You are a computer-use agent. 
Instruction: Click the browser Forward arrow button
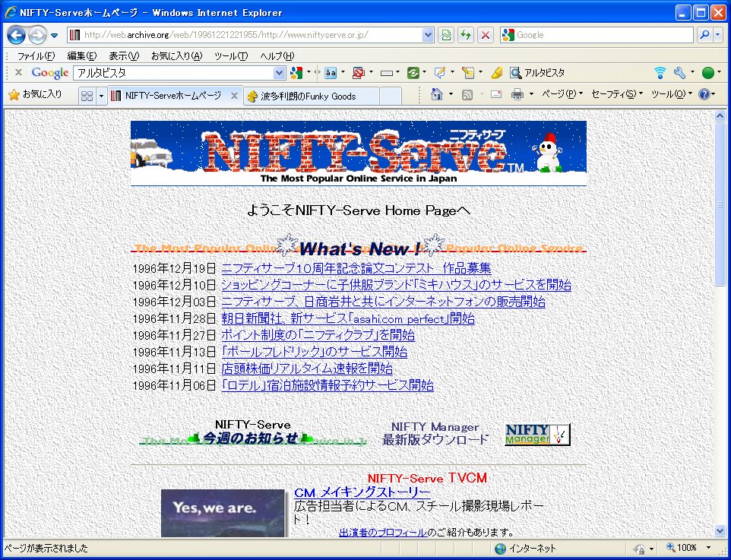pos(37,35)
